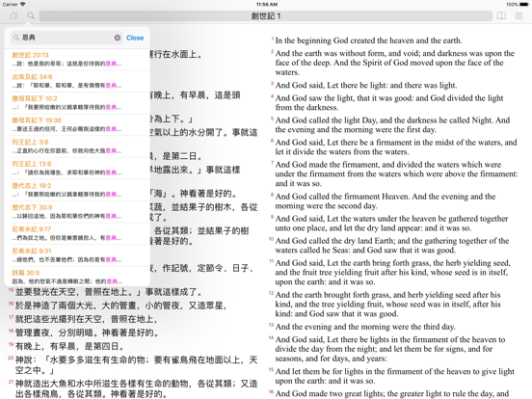The width and height of the screenshot is (532, 399).
Task: Open search result 出埃及記 34:6
Action: tap(77, 81)
